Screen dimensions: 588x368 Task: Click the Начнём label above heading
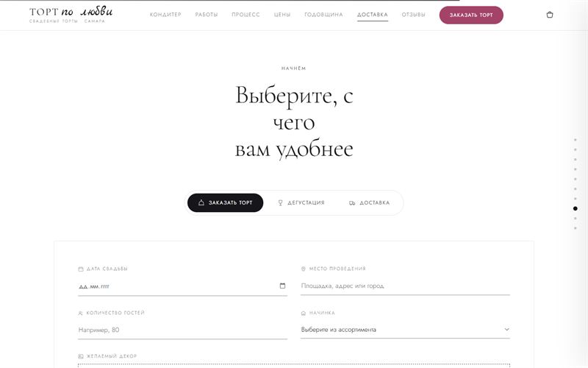294,68
